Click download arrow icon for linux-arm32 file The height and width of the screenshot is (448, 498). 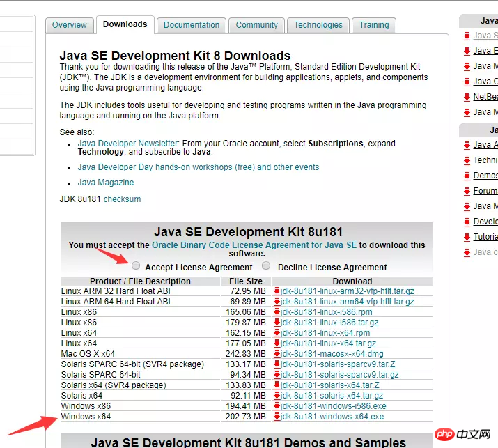tap(277, 291)
